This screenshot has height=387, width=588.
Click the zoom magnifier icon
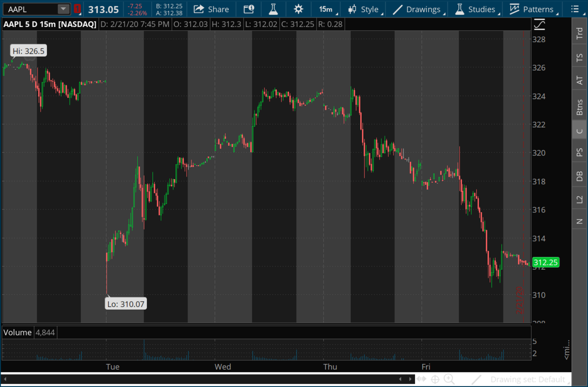(x=449, y=379)
